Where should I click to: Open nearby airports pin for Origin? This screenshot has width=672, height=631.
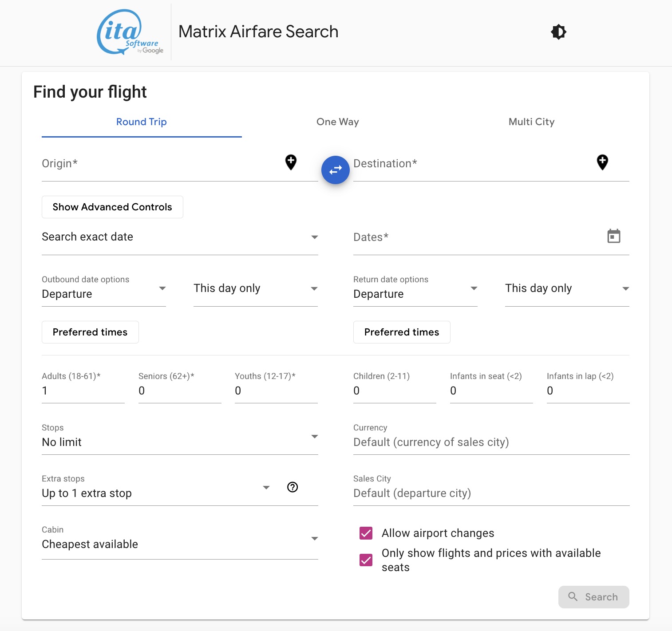pos(291,162)
